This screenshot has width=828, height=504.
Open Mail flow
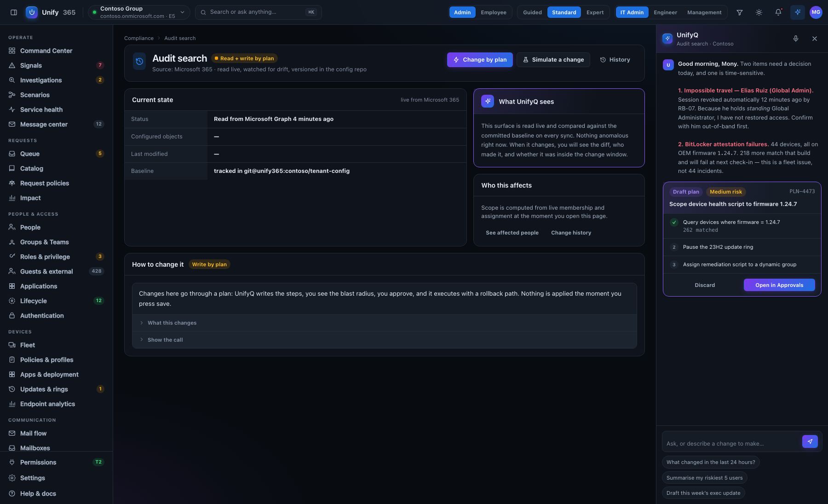tap(56, 433)
